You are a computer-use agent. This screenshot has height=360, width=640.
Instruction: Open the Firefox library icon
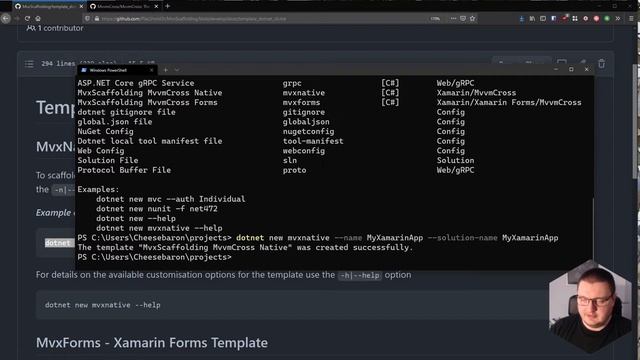click(x=532, y=19)
